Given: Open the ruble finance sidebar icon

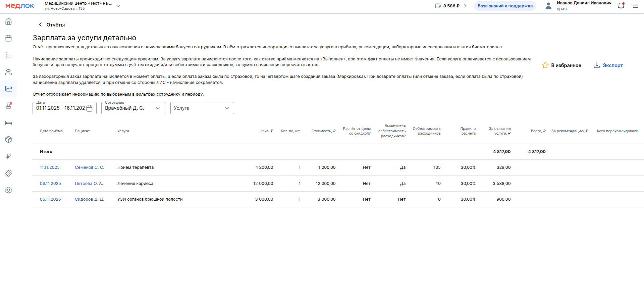Looking at the screenshot, I should [9, 156].
